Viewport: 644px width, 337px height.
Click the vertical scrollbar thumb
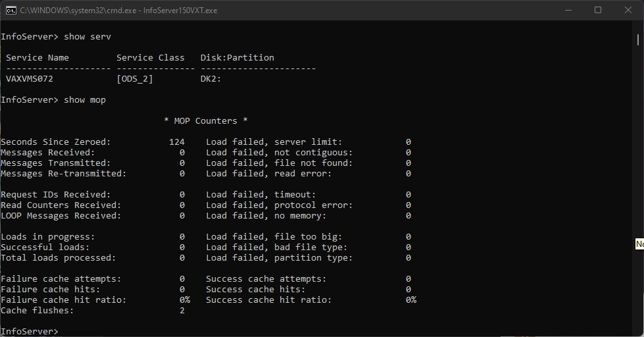click(638, 39)
